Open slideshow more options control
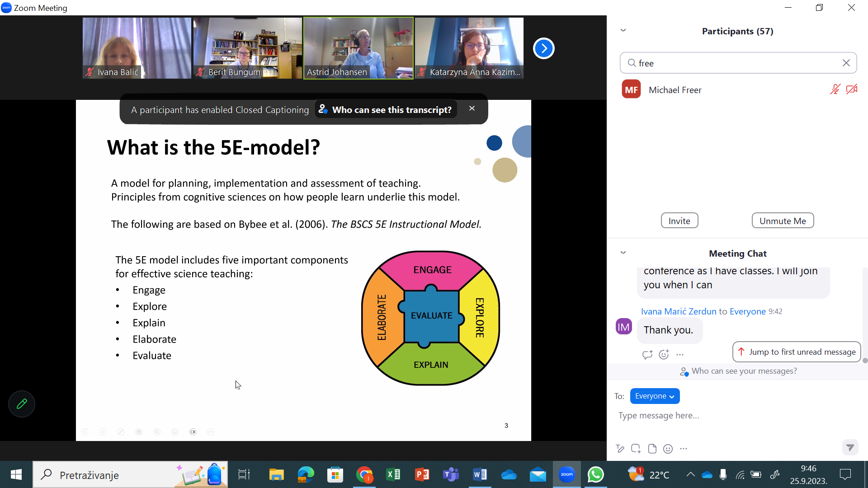 tap(211, 432)
